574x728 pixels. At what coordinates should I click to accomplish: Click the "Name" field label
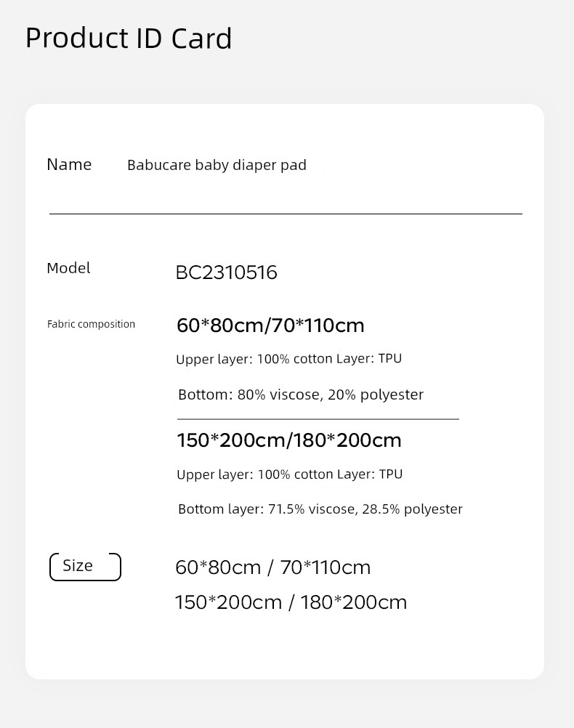(x=69, y=165)
